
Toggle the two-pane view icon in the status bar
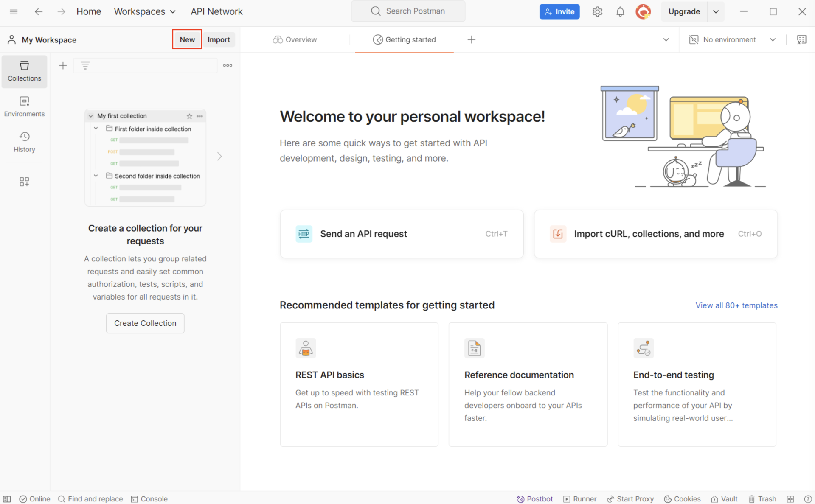tap(790, 499)
